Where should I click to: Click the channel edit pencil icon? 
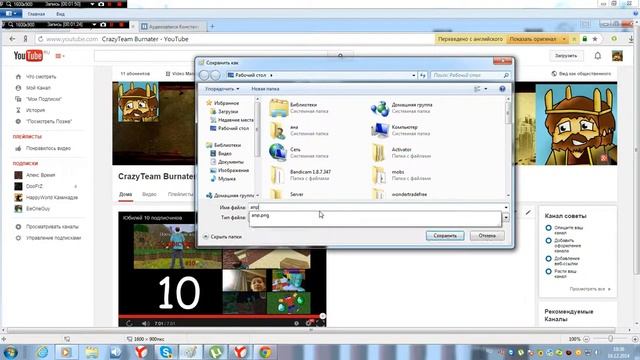[528, 212]
